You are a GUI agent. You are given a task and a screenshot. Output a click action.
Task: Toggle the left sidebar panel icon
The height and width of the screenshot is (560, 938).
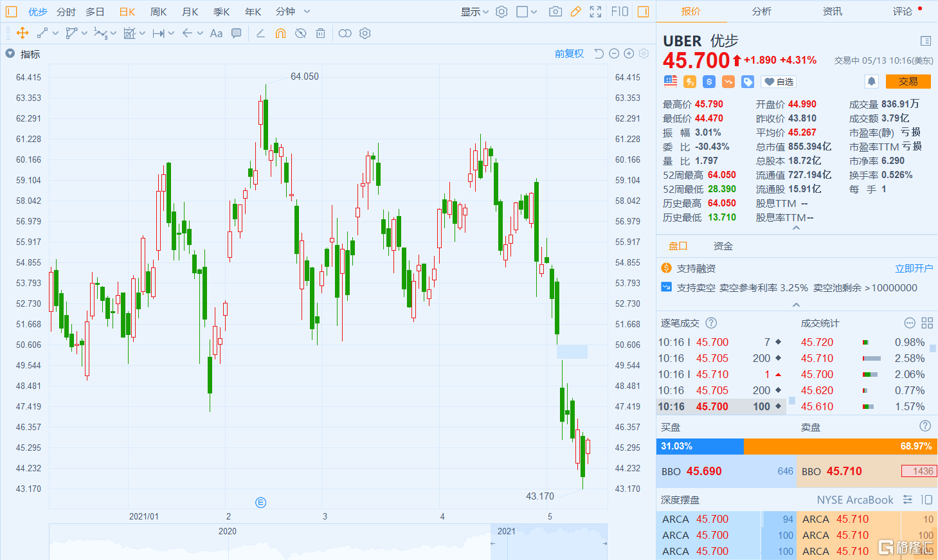point(11,12)
